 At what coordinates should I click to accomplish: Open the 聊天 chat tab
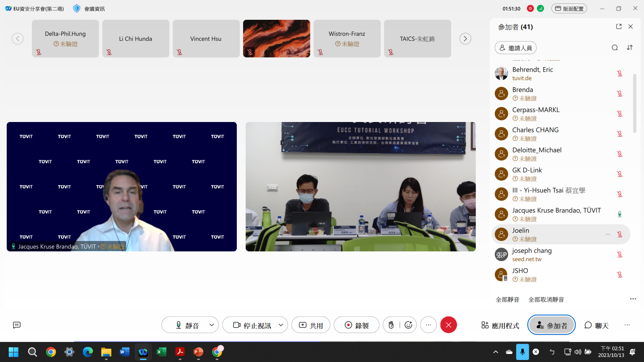pyautogui.click(x=596, y=325)
